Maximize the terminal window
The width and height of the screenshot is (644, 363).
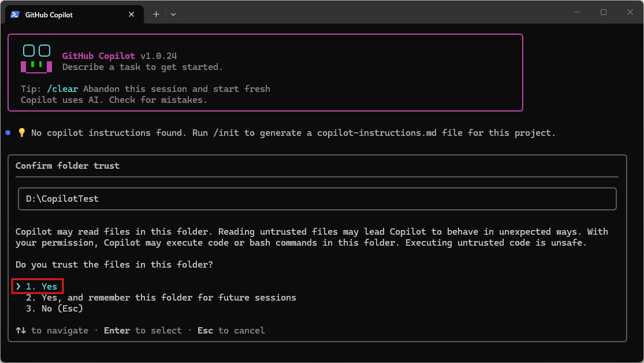point(604,12)
